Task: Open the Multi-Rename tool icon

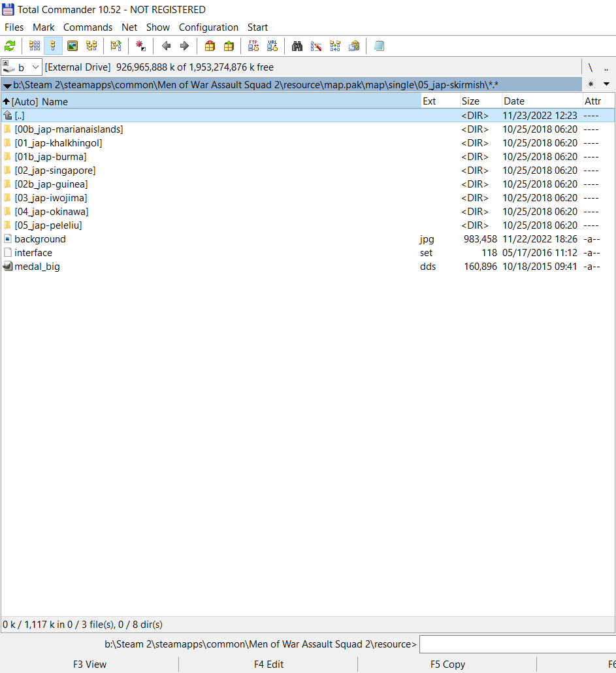Action: (316, 46)
